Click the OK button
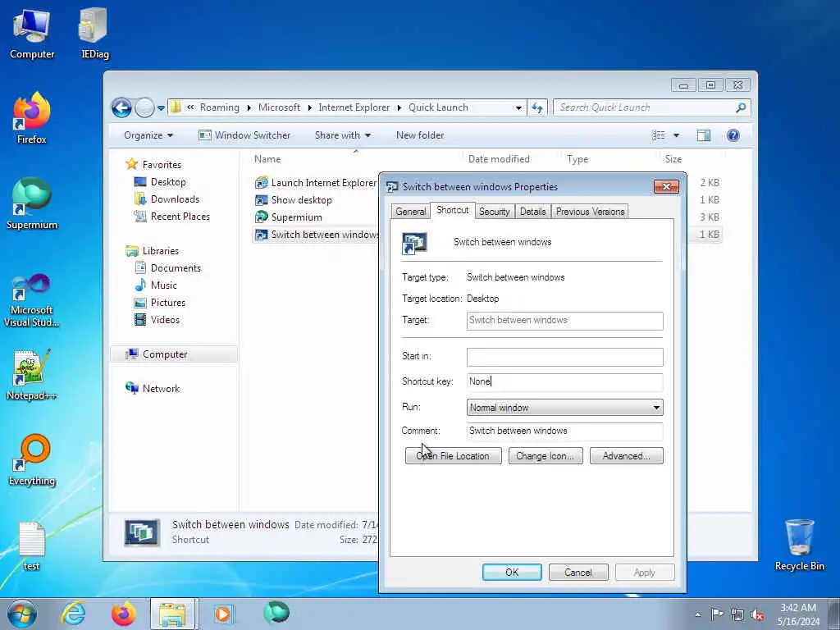The height and width of the screenshot is (630, 840). click(x=512, y=572)
